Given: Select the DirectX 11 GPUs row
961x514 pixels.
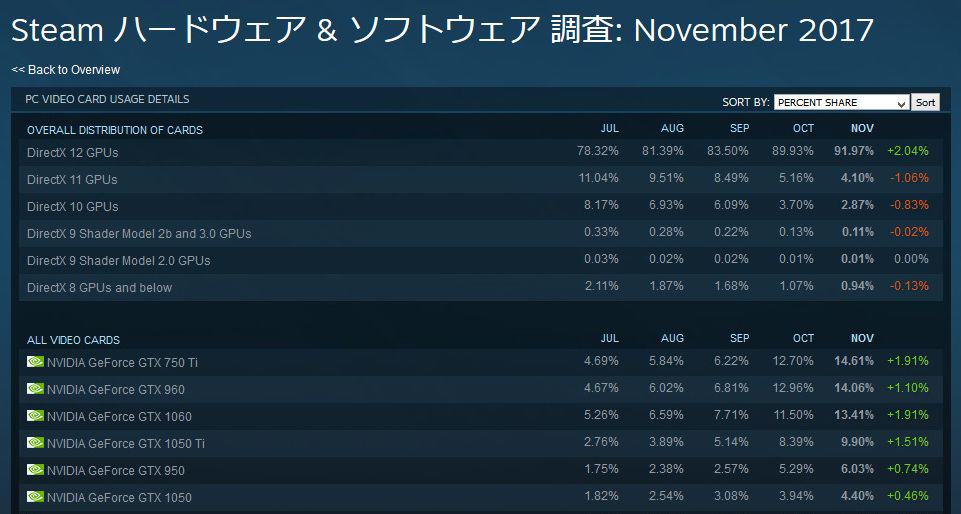Looking at the screenshot, I should click(x=480, y=179).
